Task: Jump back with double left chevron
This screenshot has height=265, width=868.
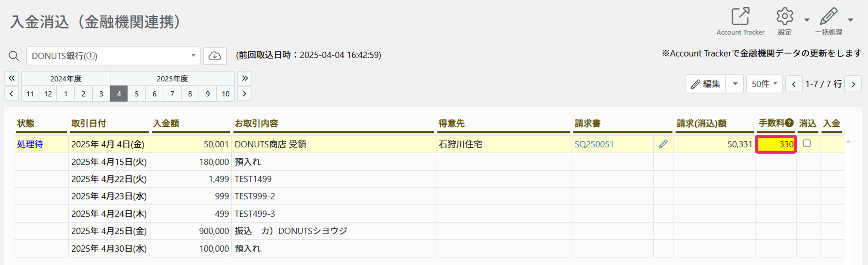Action: 12,78
